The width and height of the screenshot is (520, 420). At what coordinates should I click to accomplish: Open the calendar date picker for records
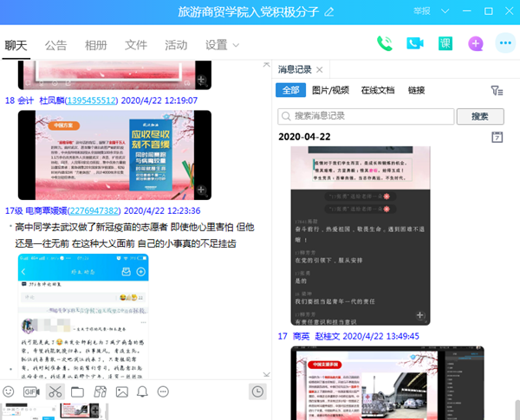tap(497, 137)
